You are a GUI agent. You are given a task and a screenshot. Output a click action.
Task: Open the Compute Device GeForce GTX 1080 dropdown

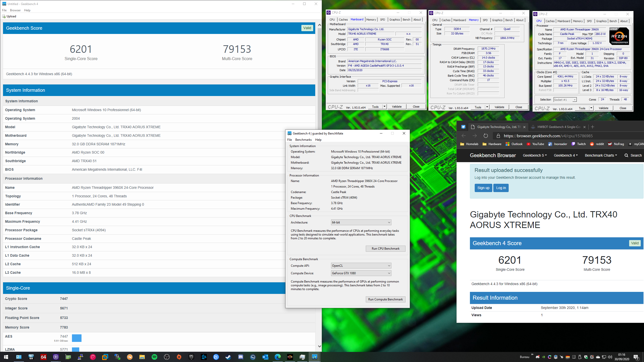point(361,273)
